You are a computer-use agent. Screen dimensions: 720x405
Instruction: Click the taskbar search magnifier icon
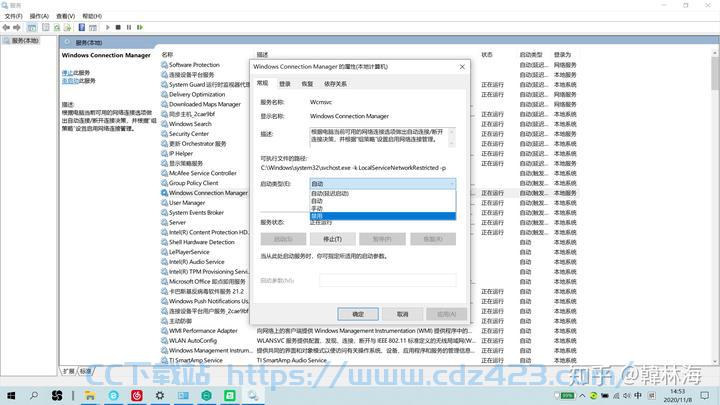(x=34, y=395)
